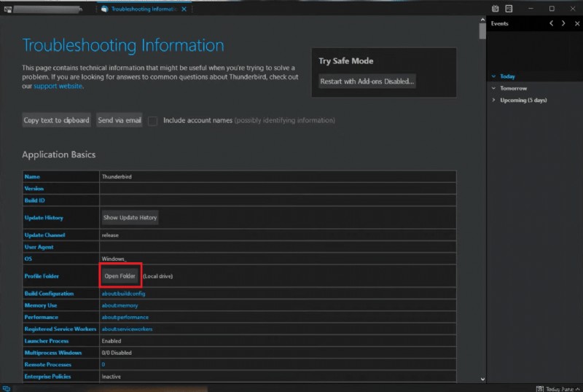Screen dimensions: 583x392
Task: Click the Update History row label
Action: 44,218
